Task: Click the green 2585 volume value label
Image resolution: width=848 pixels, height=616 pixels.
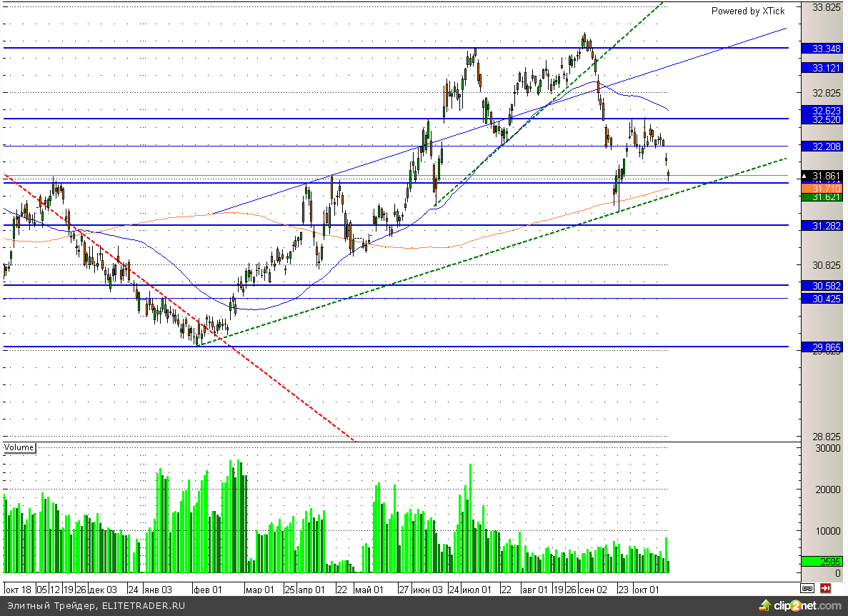Action: click(x=826, y=562)
